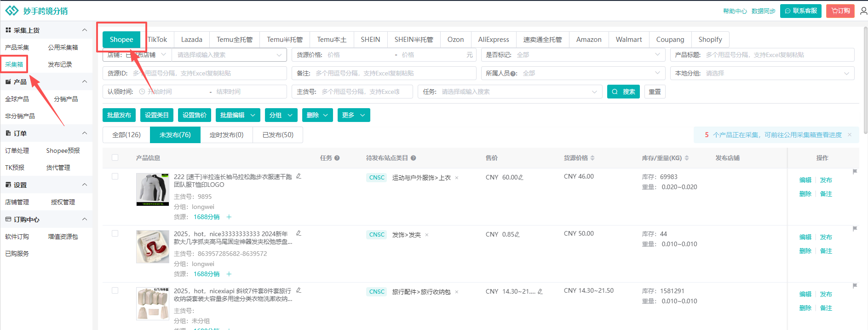Viewport: 868px width, 330px height.
Task: Open the 已发布(50) tab
Action: pyautogui.click(x=278, y=135)
